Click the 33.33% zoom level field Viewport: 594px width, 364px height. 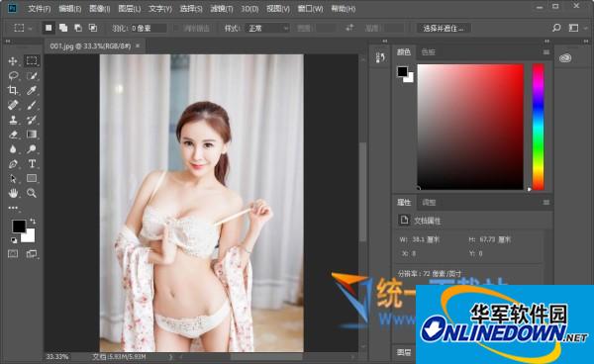click(56, 356)
